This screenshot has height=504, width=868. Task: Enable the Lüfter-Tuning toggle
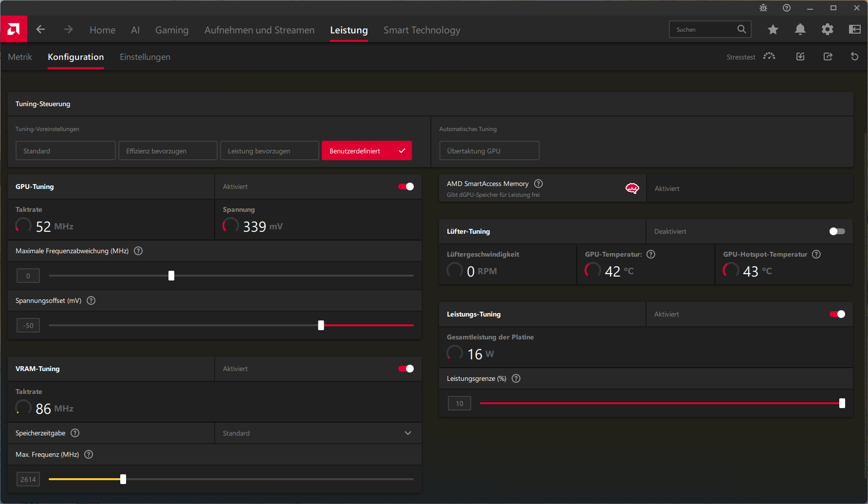point(837,231)
